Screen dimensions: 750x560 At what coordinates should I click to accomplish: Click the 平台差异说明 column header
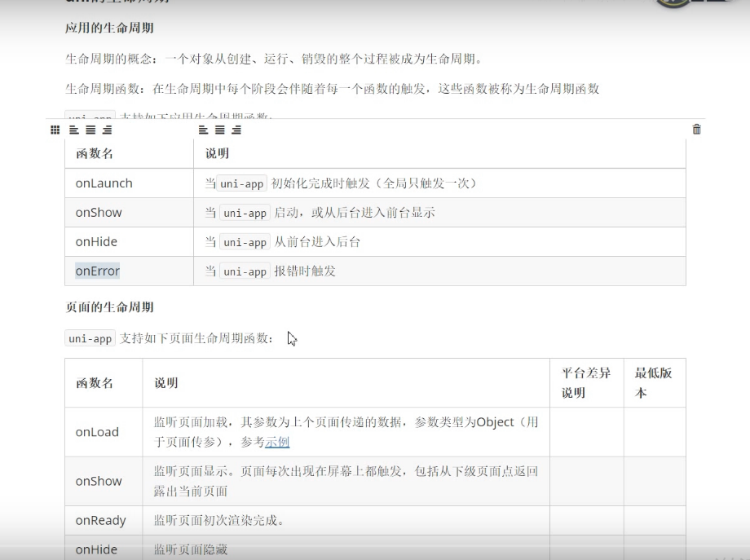click(x=586, y=382)
